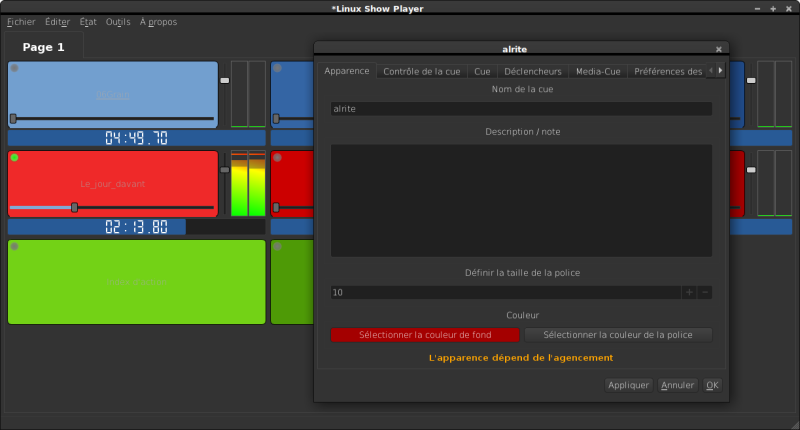Close the alrite settings dialog
Image resolution: width=800 pixels, height=430 pixels.
719,49
